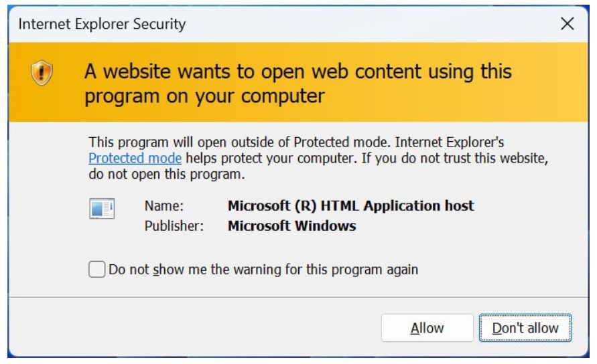Open the Protected mode link

click(x=135, y=158)
